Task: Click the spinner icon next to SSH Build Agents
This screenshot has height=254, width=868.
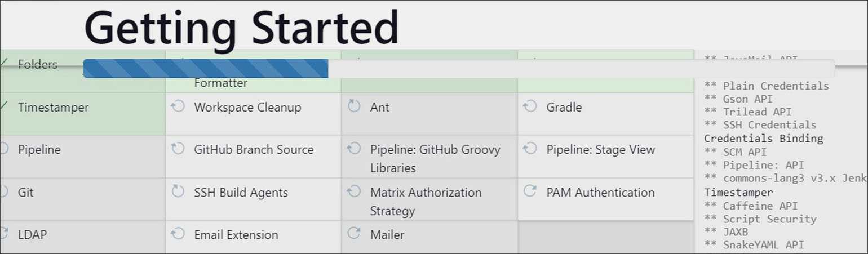Action: 178,191
